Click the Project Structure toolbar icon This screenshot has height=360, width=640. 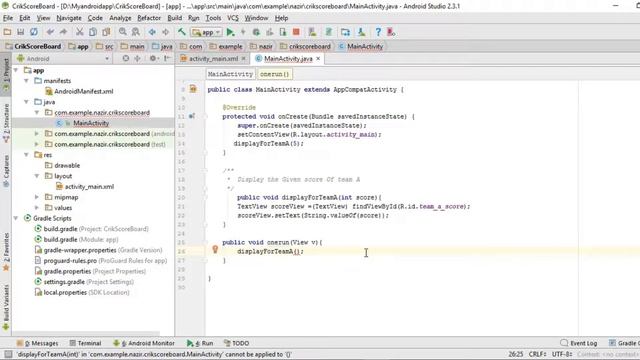pos(345,32)
